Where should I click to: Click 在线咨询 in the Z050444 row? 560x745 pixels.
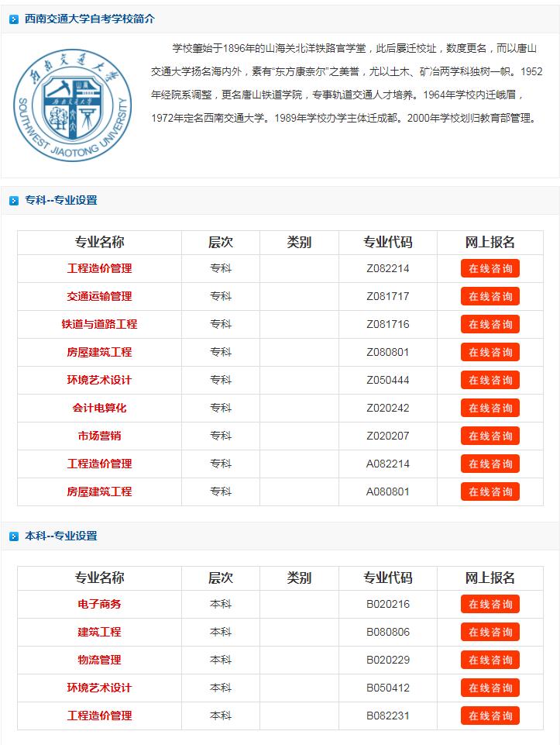(x=490, y=380)
